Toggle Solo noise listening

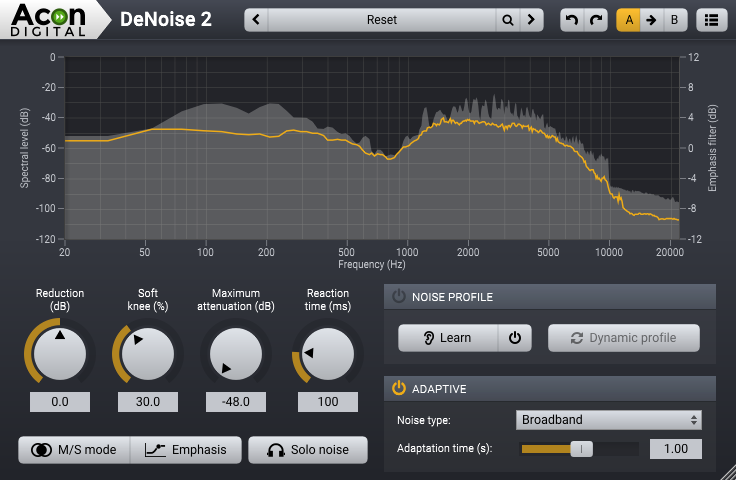tap(308, 450)
